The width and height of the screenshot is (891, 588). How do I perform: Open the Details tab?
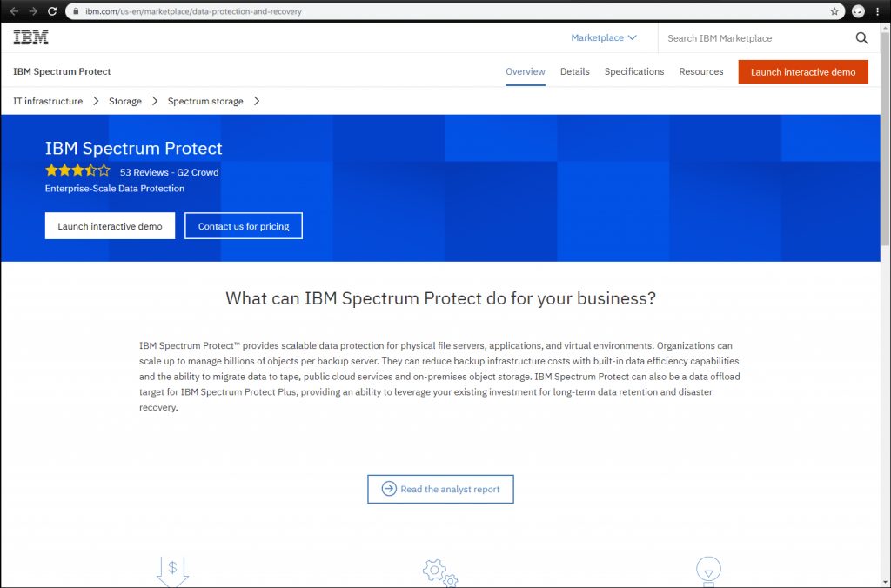click(x=574, y=71)
